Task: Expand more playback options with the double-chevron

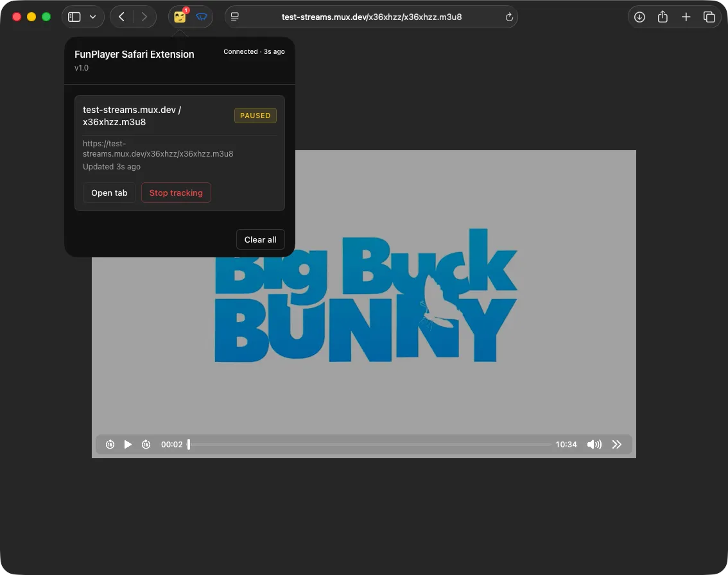Action: point(617,444)
